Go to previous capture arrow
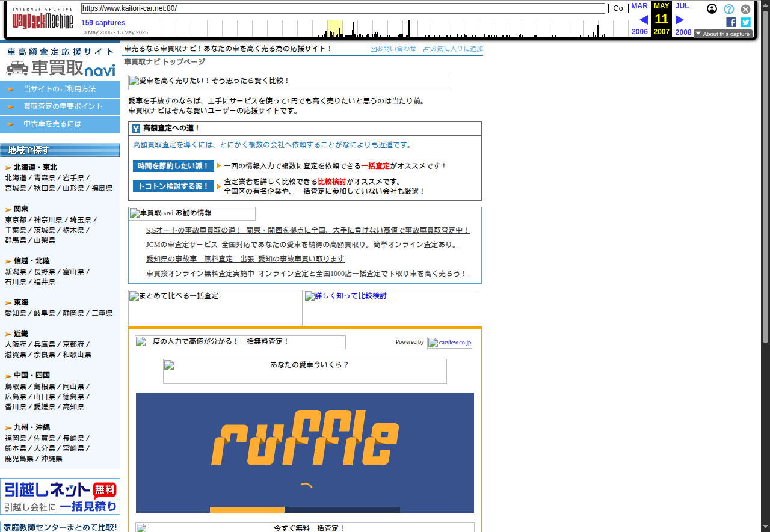This screenshot has width=770, height=532. tap(643, 20)
